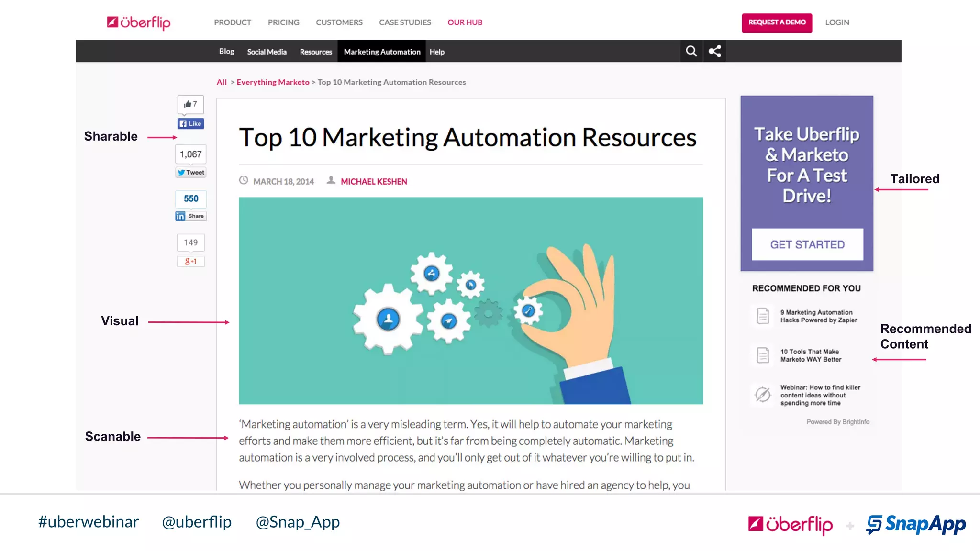Image resolution: width=980 pixels, height=551 pixels.
Task: Open the Webinar killer content ideas link
Action: tap(820, 395)
